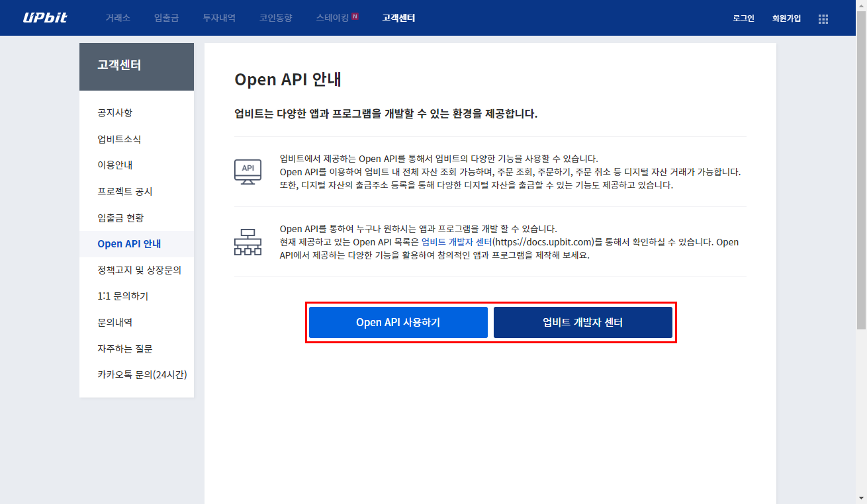The width and height of the screenshot is (867, 504).
Task: Open the 고객센터 menu
Action: coord(398,18)
